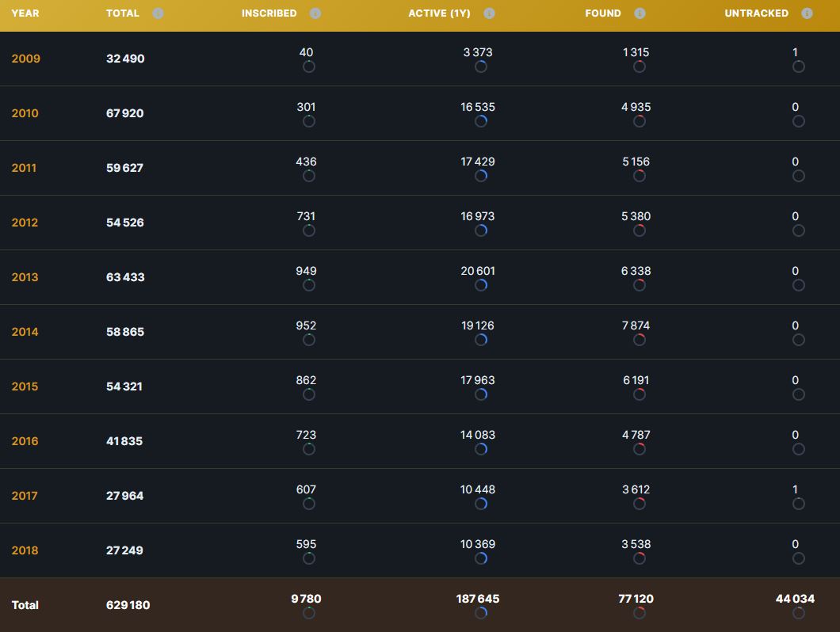Click the info icon next to TOTAL header
This screenshot has height=632, width=840.
pyautogui.click(x=158, y=13)
